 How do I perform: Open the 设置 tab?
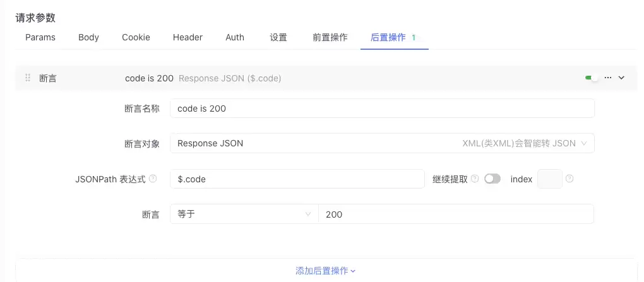point(278,37)
